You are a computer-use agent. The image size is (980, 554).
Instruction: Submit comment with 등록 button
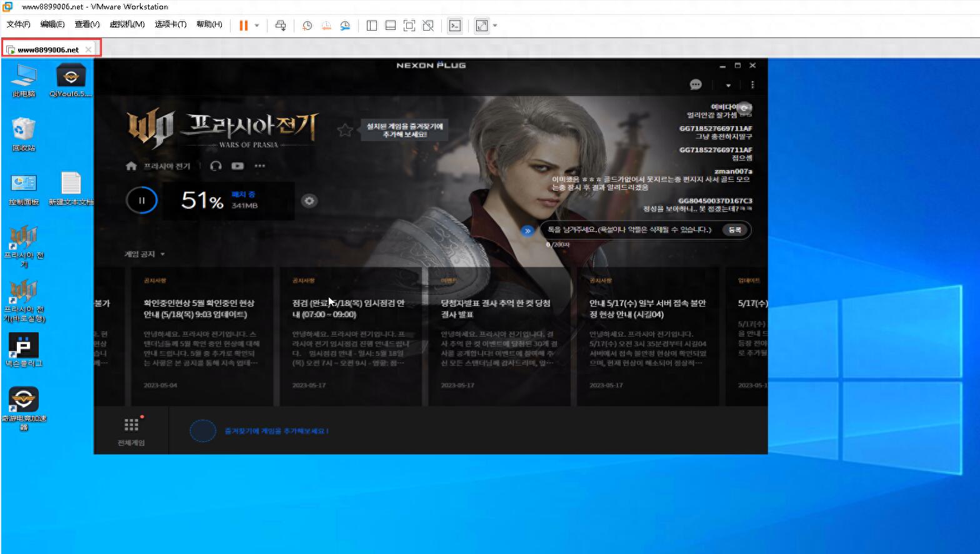click(735, 230)
